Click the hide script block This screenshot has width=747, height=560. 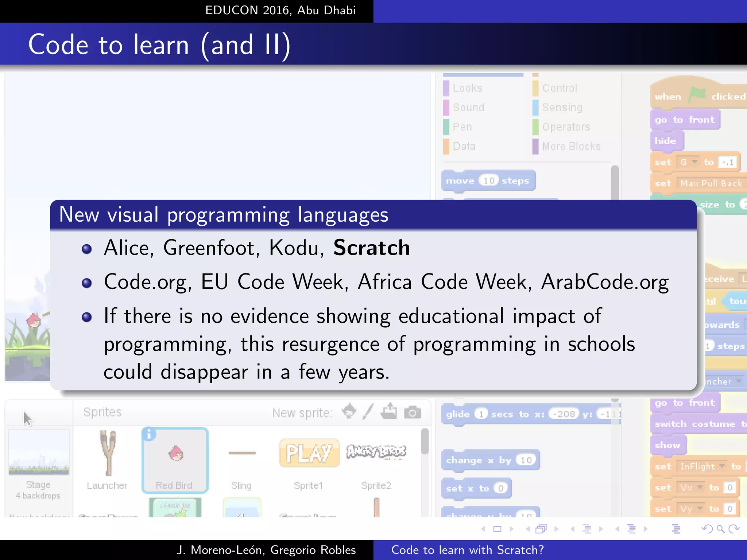click(x=667, y=141)
